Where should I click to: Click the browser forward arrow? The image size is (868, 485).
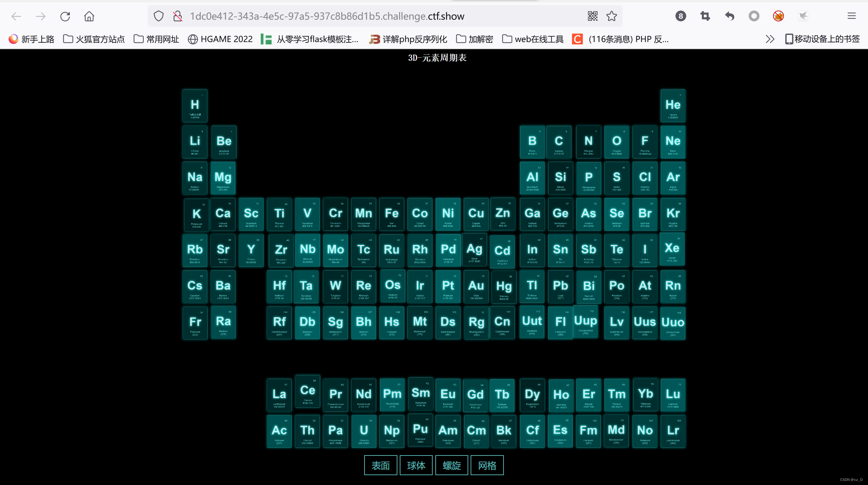41,16
